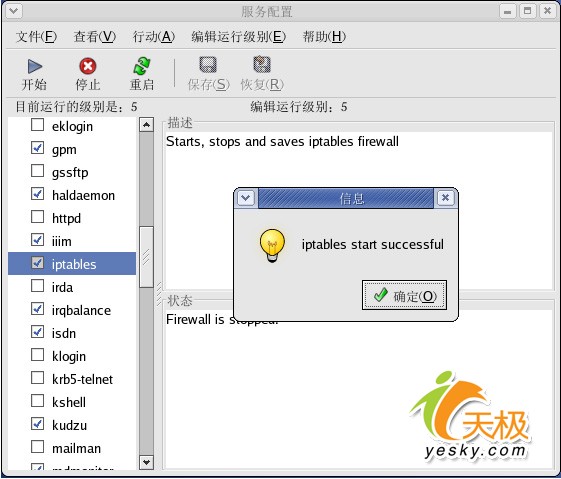Confirm with the 确定(O) button

404,295
